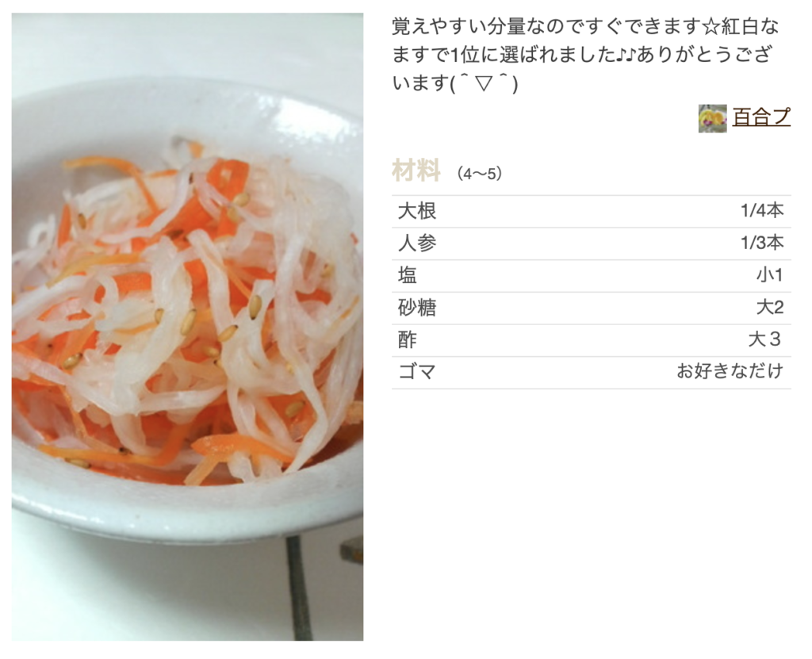Click the ゴマ ingredient name

coord(417,372)
